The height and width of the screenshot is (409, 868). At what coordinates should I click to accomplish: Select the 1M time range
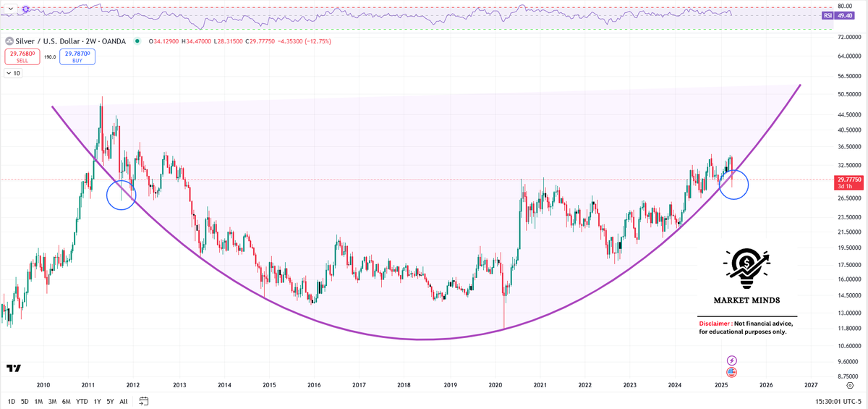(38, 401)
